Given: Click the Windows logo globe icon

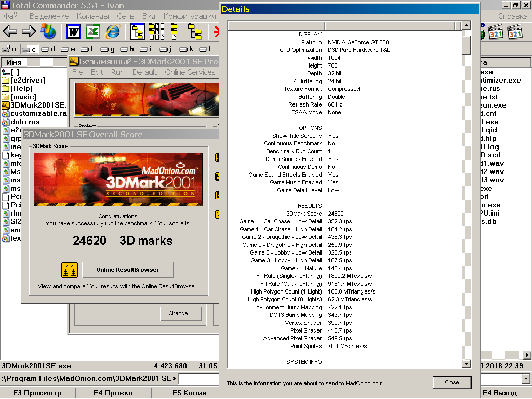Looking at the screenshot, I should (48, 32).
